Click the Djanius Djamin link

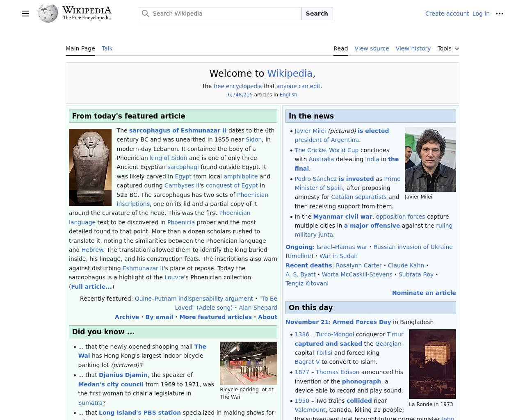(x=123, y=375)
